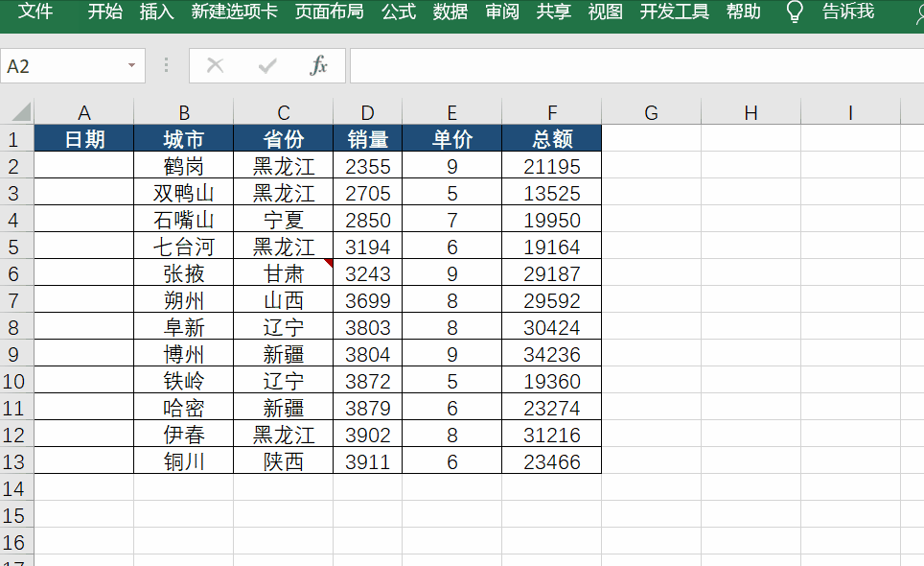Click the 总额 header cell
This screenshot has height=566, width=924.
(551, 139)
